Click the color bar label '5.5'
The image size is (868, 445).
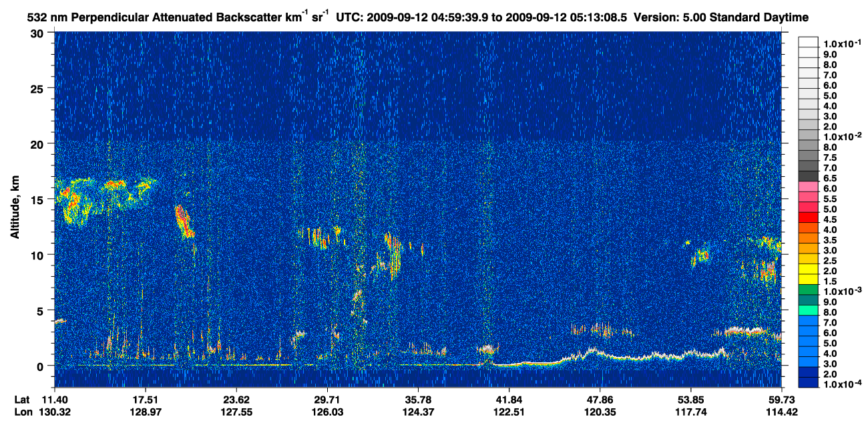point(830,199)
